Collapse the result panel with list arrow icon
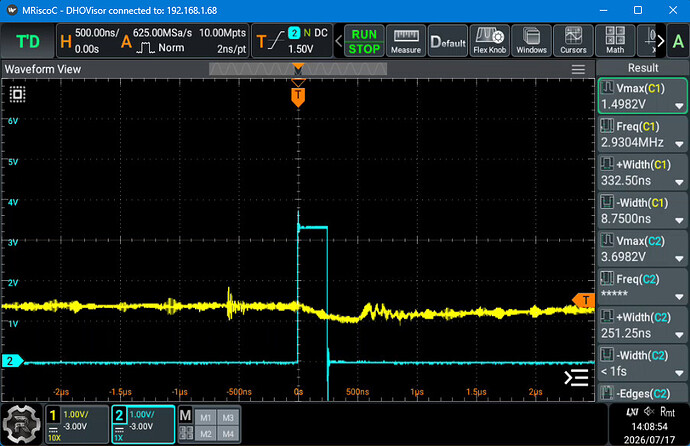690x446 pixels. (576, 377)
